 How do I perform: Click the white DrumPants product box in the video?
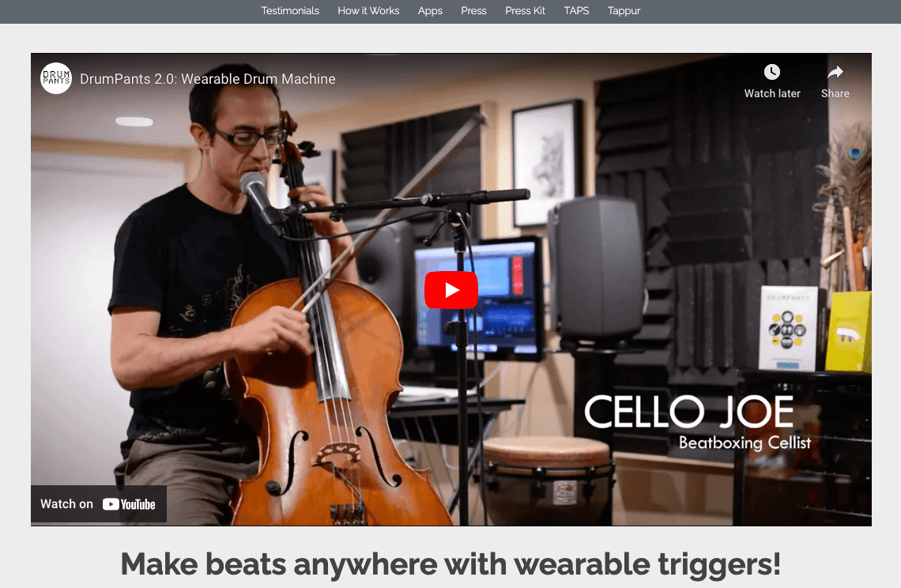(789, 328)
